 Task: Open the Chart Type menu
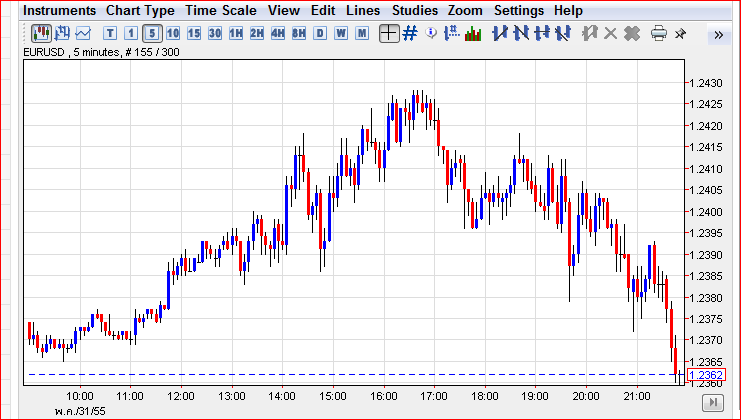[x=140, y=10]
